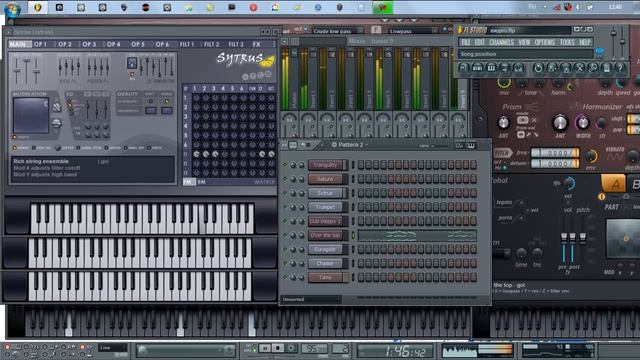This screenshot has height=360, width=640.
Task: Toggle first step of Chaase row
Action: pos(361,263)
